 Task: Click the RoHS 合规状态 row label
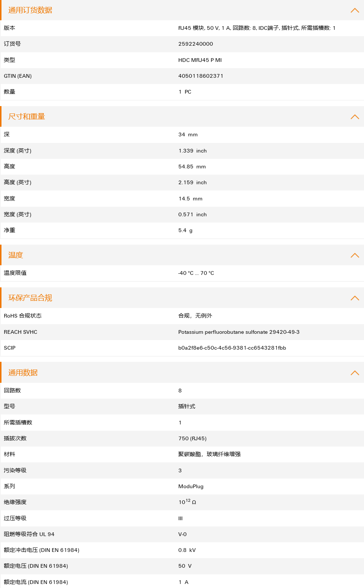coord(23,316)
